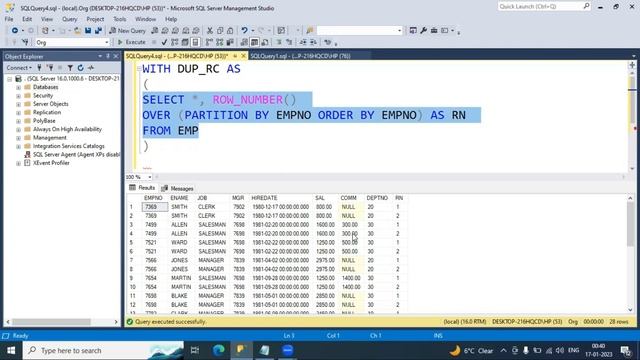The width and height of the screenshot is (640, 360).
Task: Click Display Estimated Execution Plan icon
Action: coord(175,42)
